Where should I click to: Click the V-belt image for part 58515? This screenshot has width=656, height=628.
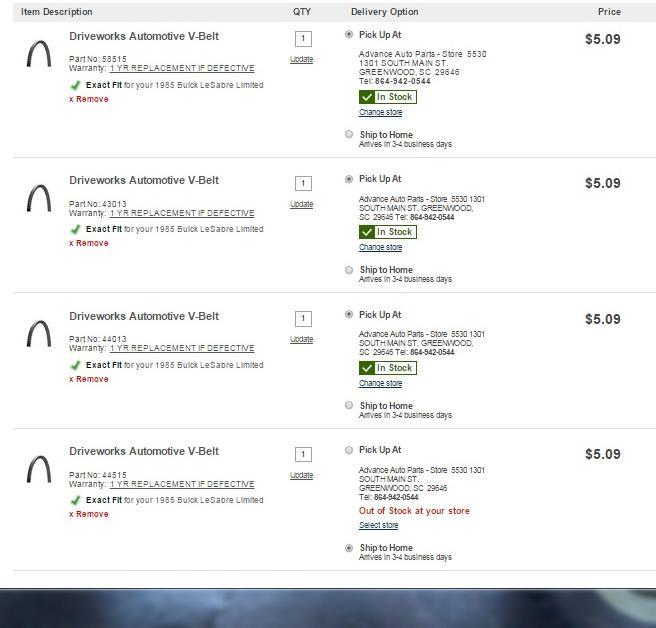pyautogui.click(x=39, y=54)
